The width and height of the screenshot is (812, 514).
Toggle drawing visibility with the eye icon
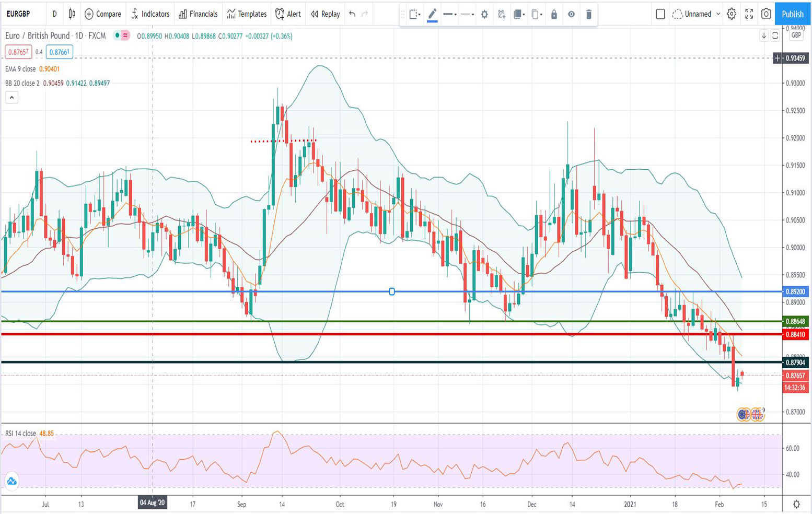tap(571, 15)
